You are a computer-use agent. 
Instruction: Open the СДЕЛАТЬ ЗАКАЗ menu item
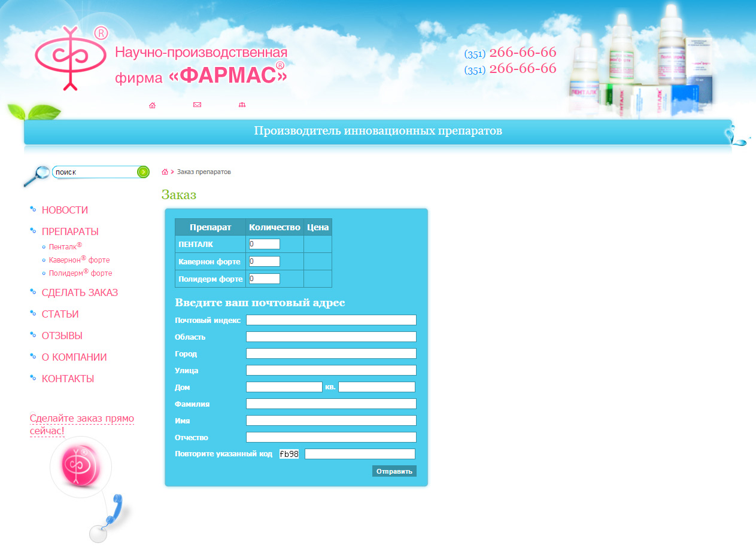[x=80, y=293]
